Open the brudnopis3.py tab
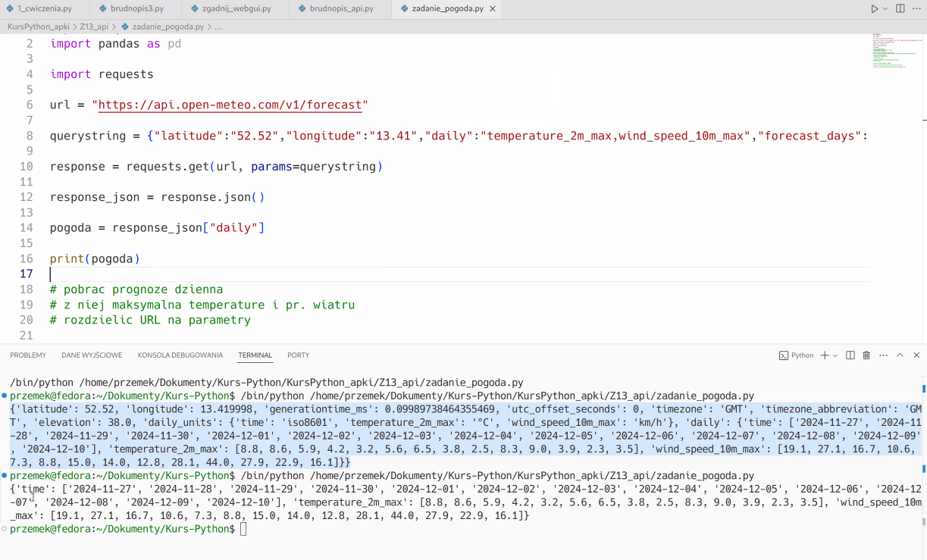927x560 pixels. 136,9
